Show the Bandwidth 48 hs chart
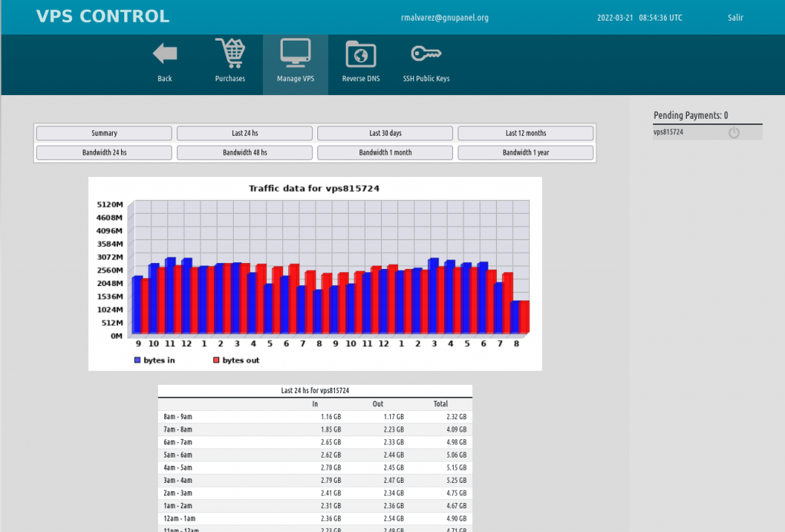 [245, 152]
